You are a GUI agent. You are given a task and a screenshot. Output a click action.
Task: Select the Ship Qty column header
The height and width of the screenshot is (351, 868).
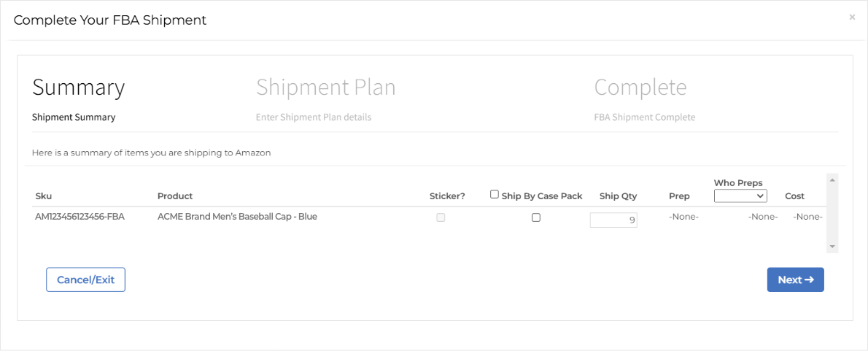click(x=618, y=196)
